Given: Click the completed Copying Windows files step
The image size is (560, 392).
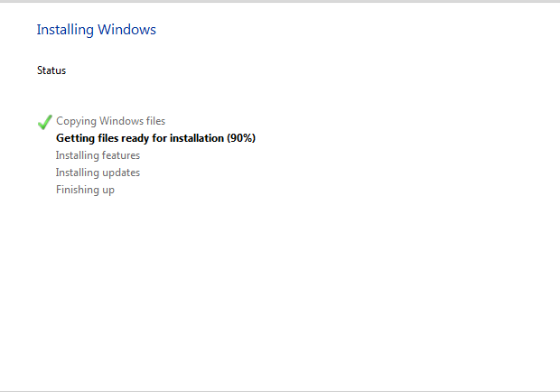Looking at the screenshot, I should [x=110, y=121].
